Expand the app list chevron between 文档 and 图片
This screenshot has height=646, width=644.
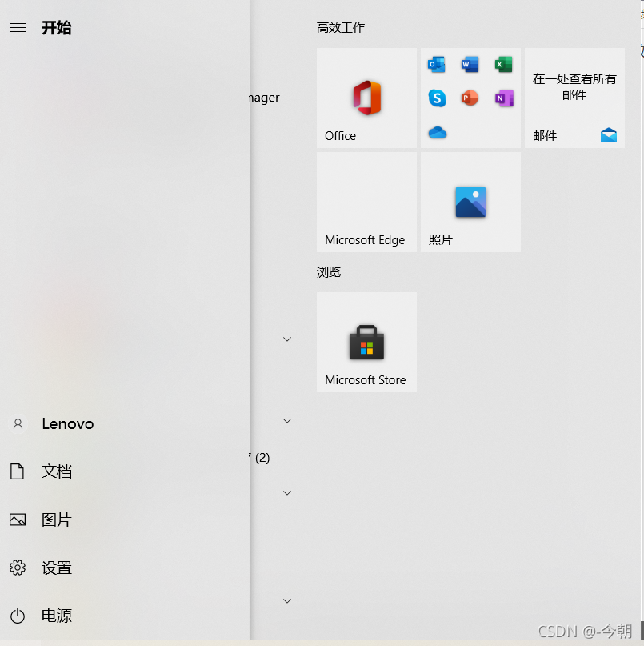point(287,493)
